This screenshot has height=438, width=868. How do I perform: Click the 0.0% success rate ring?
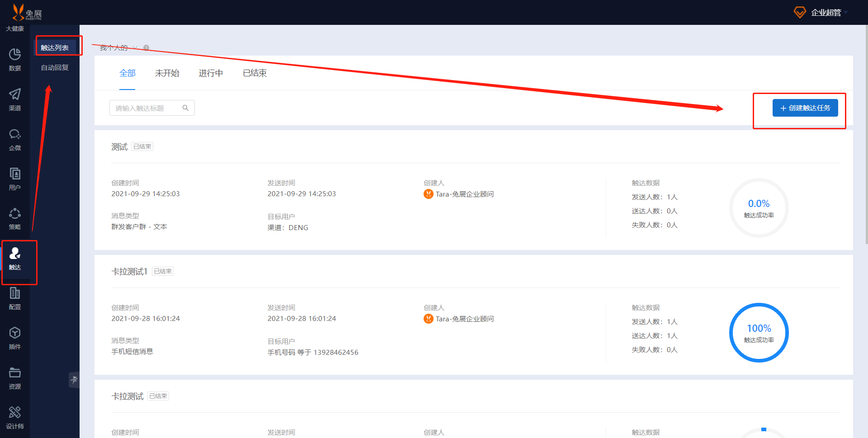(x=759, y=208)
